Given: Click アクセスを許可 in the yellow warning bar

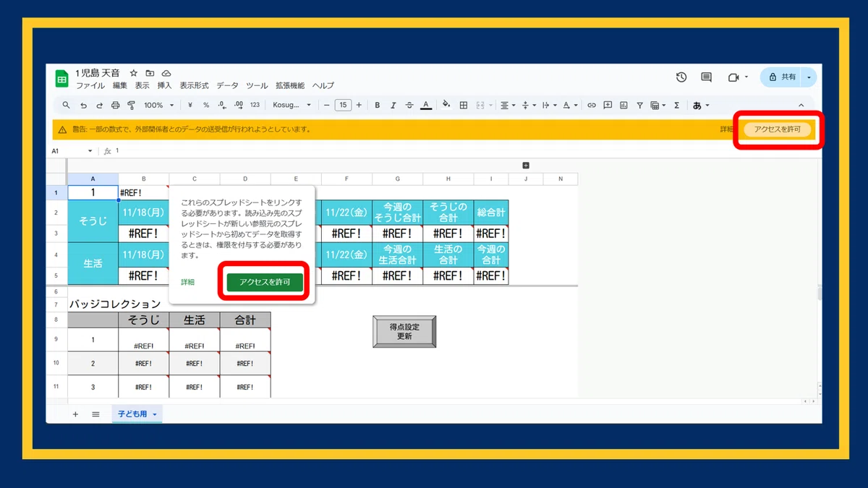Looking at the screenshot, I should coord(778,129).
